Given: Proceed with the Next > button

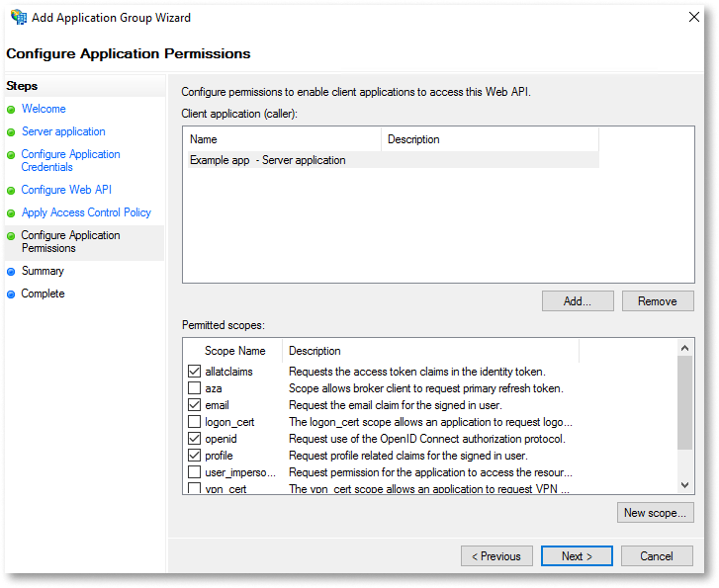Looking at the screenshot, I should point(577,556).
